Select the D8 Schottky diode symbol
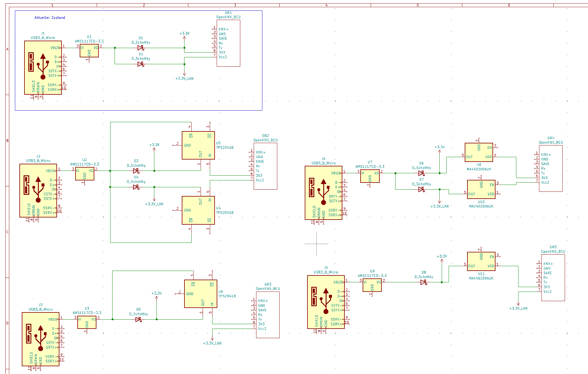 click(x=424, y=282)
